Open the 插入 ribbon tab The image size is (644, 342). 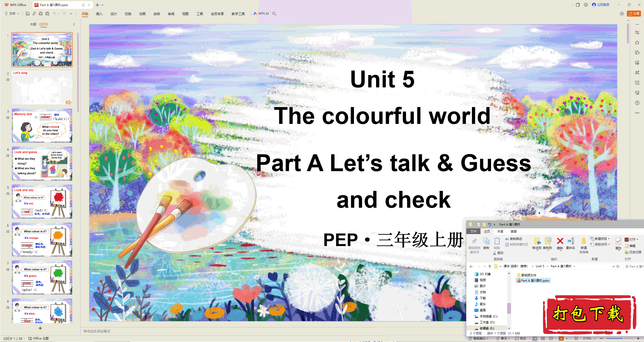pos(99,14)
